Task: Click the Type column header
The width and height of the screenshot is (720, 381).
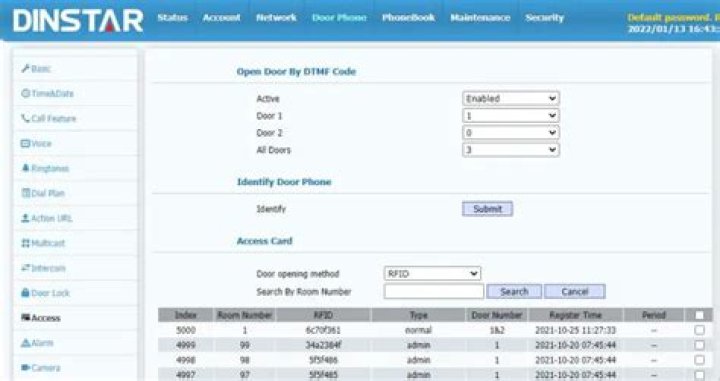Action: click(x=418, y=315)
